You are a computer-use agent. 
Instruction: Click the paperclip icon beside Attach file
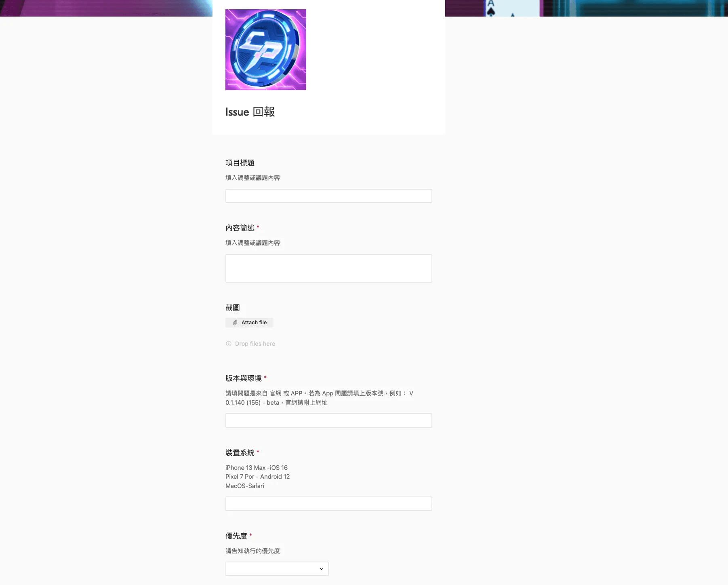pos(235,323)
